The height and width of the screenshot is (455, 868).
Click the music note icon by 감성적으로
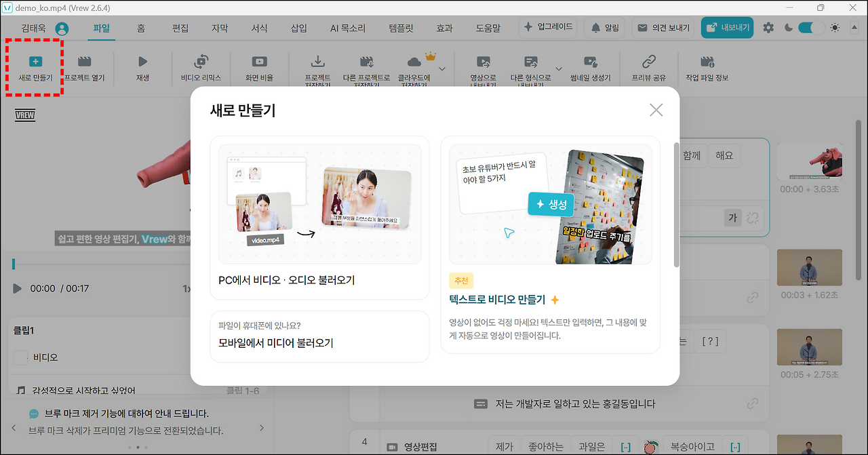[x=21, y=390]
